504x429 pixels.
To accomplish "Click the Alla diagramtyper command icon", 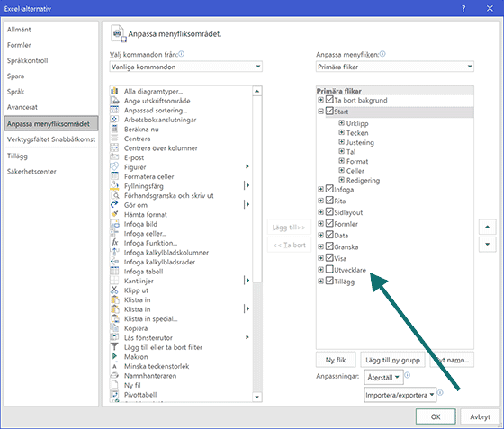I will click(114, 91).
